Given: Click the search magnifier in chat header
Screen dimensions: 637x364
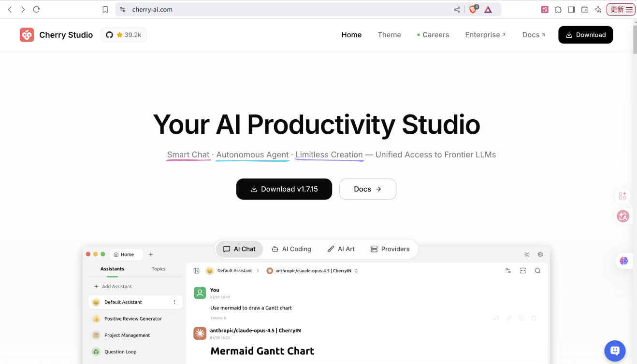Looking at the screenshot, I should (537, 271).
